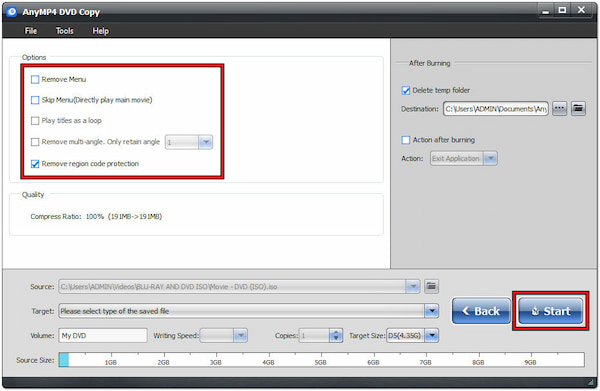
Task: Open the destination folder icon button
Action: coord(578,109)
